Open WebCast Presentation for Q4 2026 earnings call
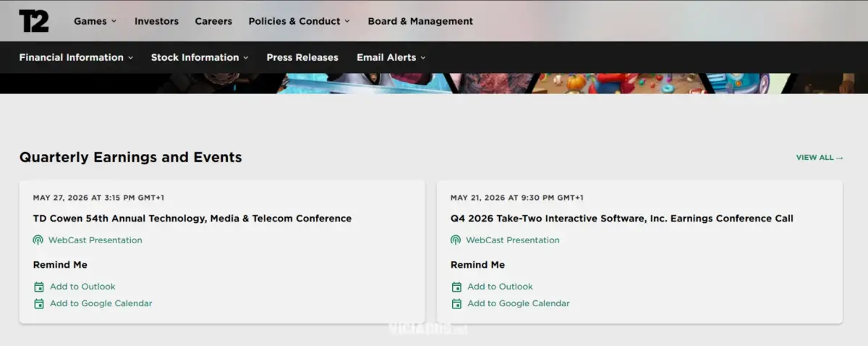This screenshot has width=868, height=346. tap(513, 240)
